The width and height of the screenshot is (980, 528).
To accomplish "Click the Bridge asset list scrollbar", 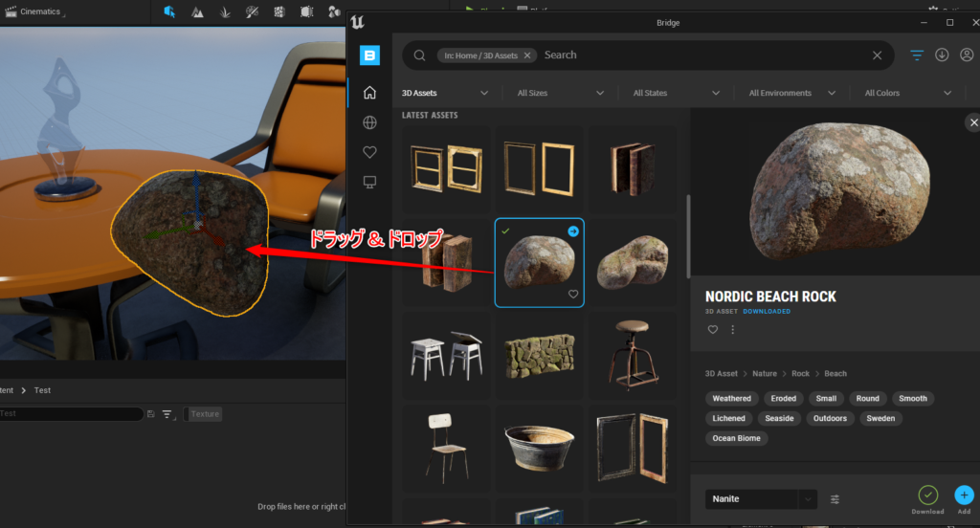I will [688, 236].
